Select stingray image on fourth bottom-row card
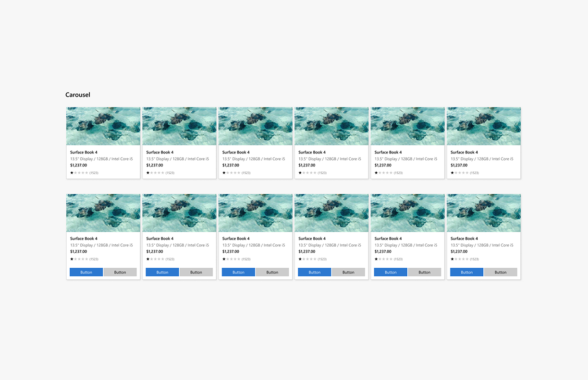The image size is (588, 380). [331, 213]
